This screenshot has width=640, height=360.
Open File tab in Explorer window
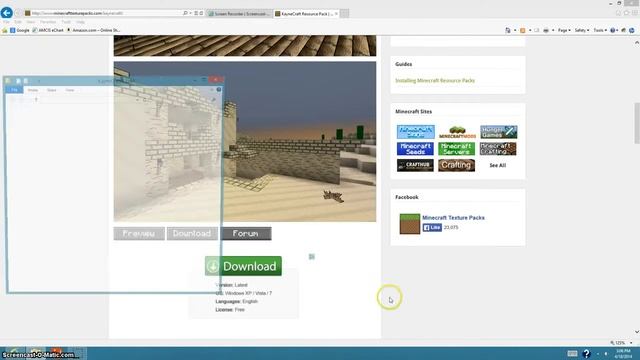click(14, 90)
